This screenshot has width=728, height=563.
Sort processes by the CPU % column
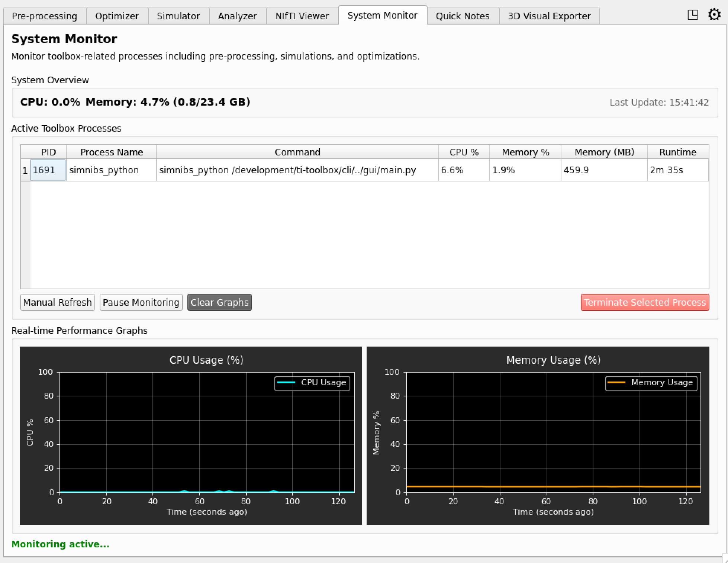463,152
